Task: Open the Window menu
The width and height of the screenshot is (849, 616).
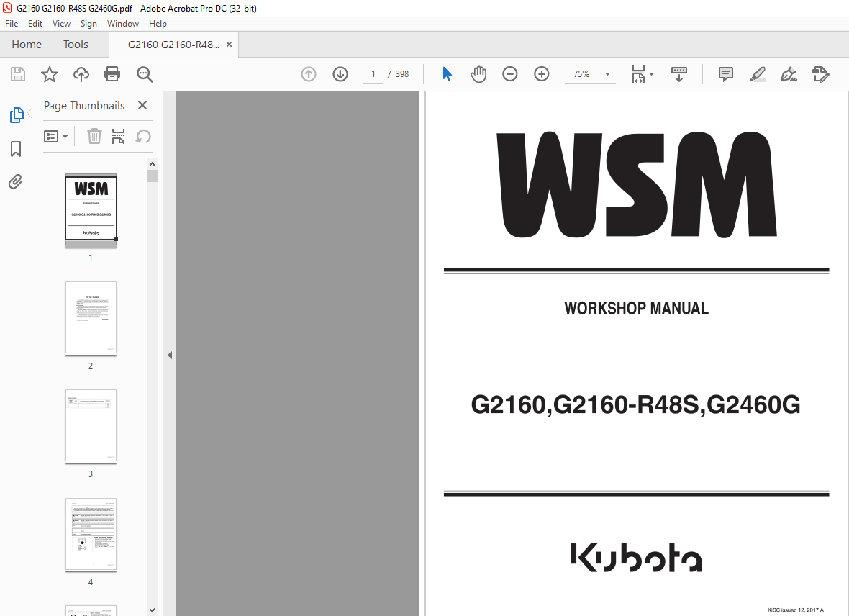Action: pos(123,24)
